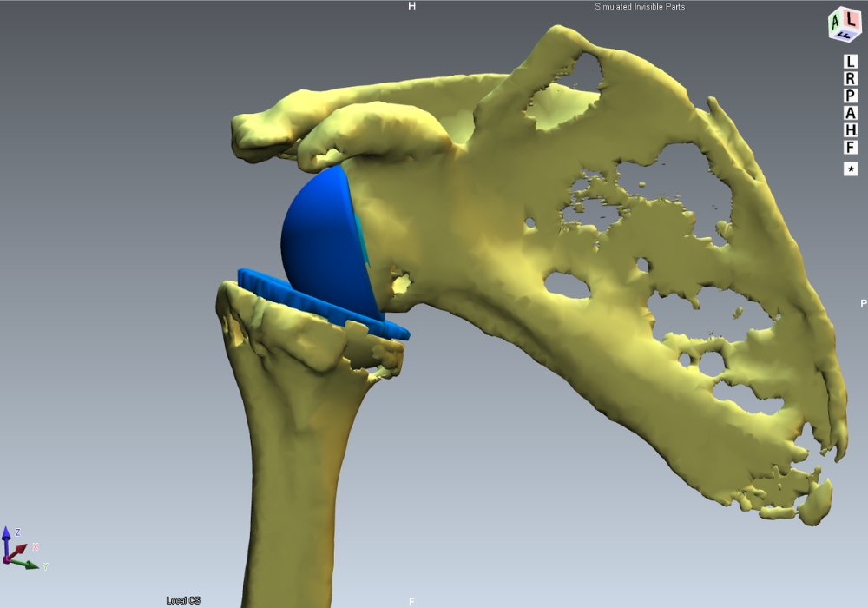Click the star button below view list

pos(851,169)
